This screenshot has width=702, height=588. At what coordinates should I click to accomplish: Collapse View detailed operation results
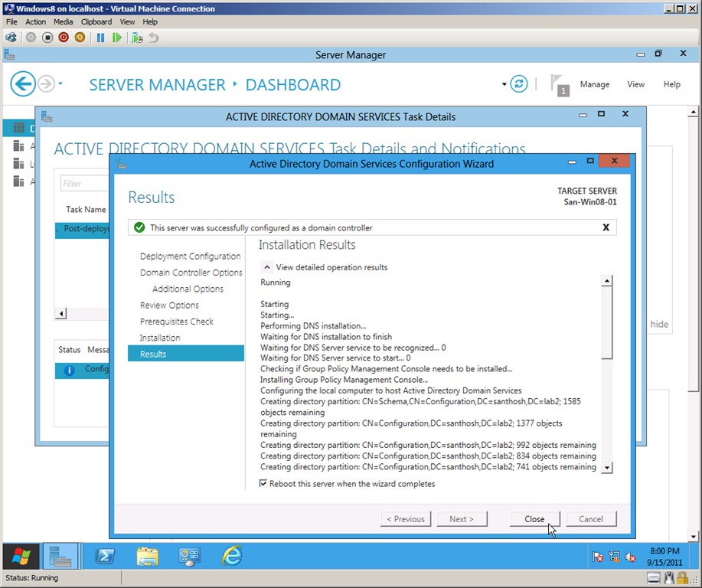tap(267, 267)
